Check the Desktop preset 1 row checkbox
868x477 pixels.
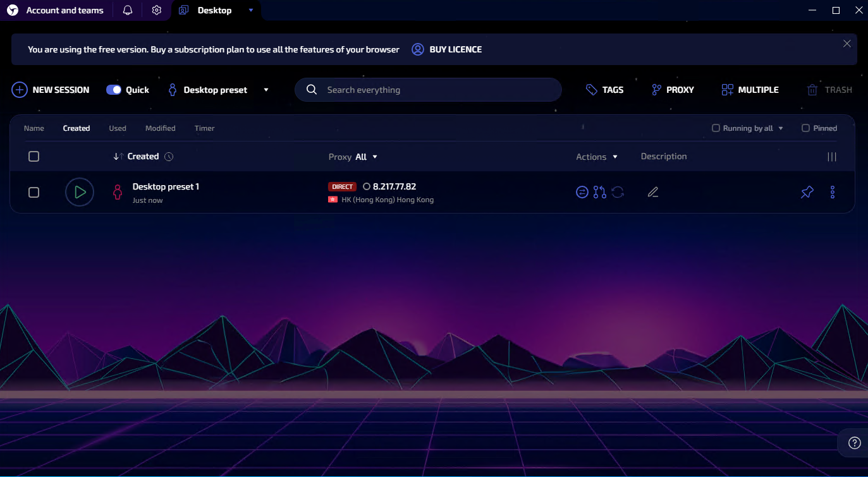[34, 192]
